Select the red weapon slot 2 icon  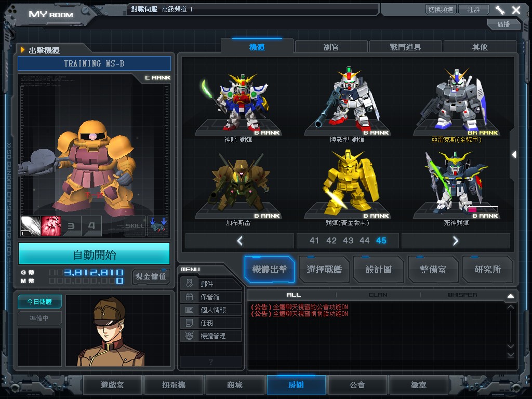51,226
